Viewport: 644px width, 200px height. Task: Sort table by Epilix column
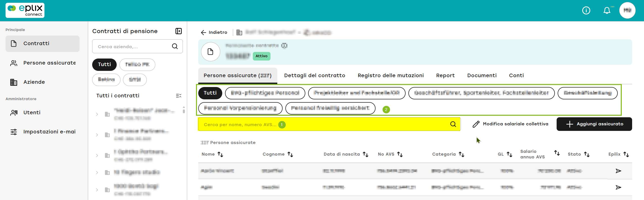click(626, 154)
